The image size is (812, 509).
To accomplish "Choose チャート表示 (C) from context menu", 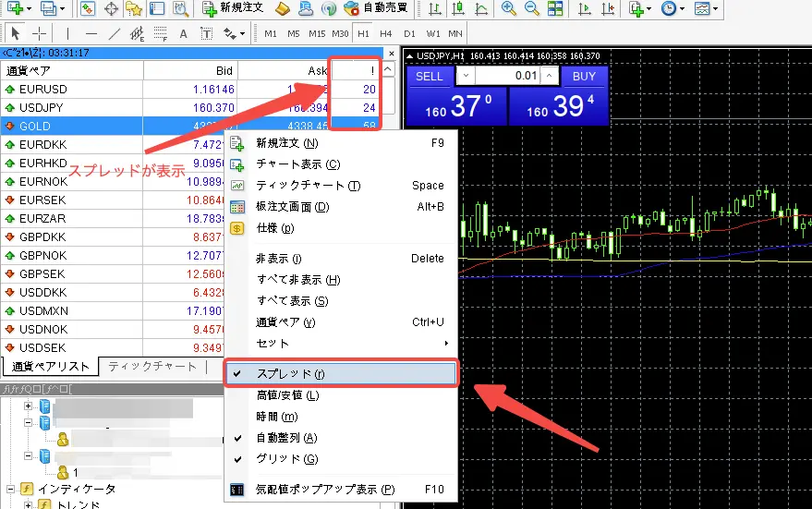I will coord(341,164).
